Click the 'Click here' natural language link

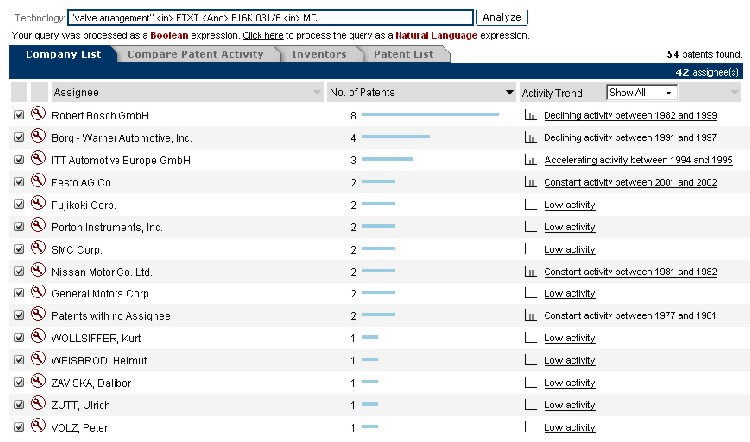coord(263,35)
